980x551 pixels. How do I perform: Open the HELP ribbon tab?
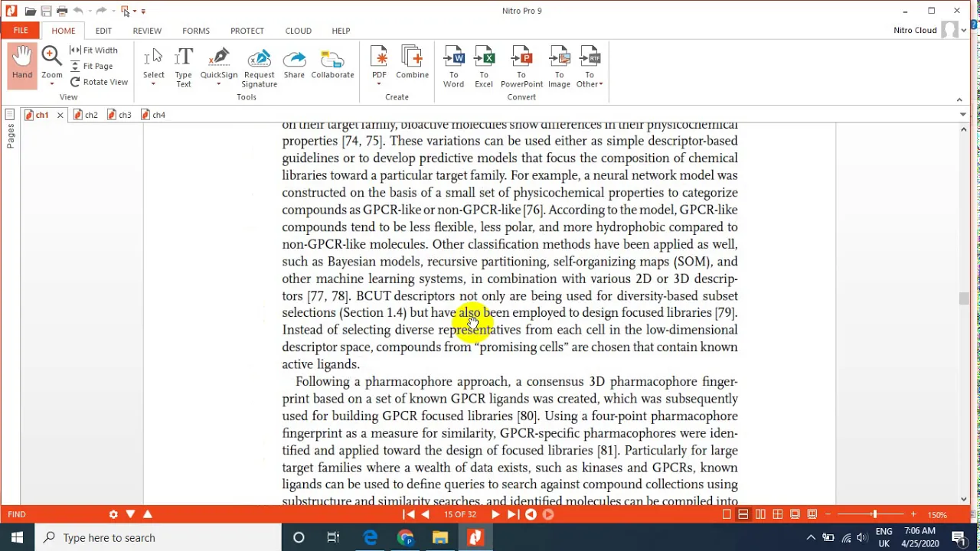[341, 31]
